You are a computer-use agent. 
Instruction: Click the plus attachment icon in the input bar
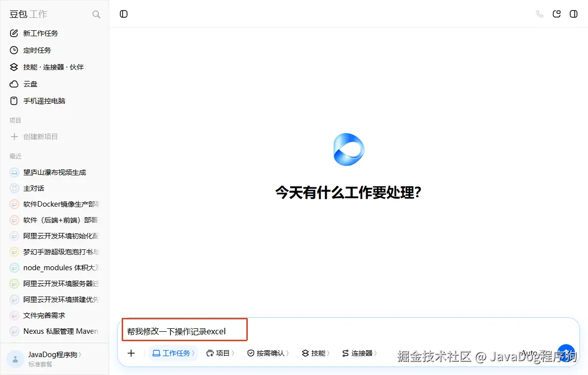(131, 353)
